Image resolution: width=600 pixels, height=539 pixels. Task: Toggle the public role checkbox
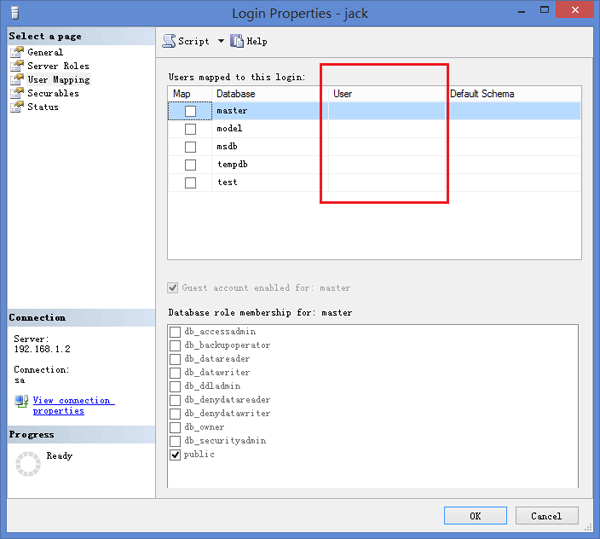pyautogui.click(x=175, y=455)
